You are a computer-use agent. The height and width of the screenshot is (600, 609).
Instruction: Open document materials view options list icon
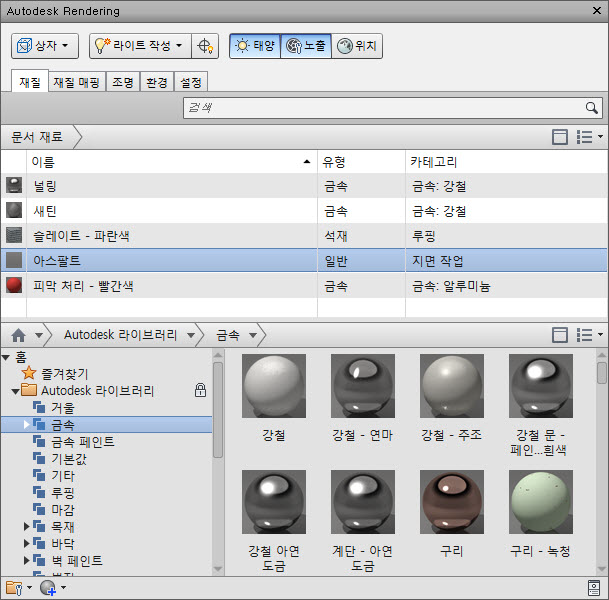[x=590, y=137]
